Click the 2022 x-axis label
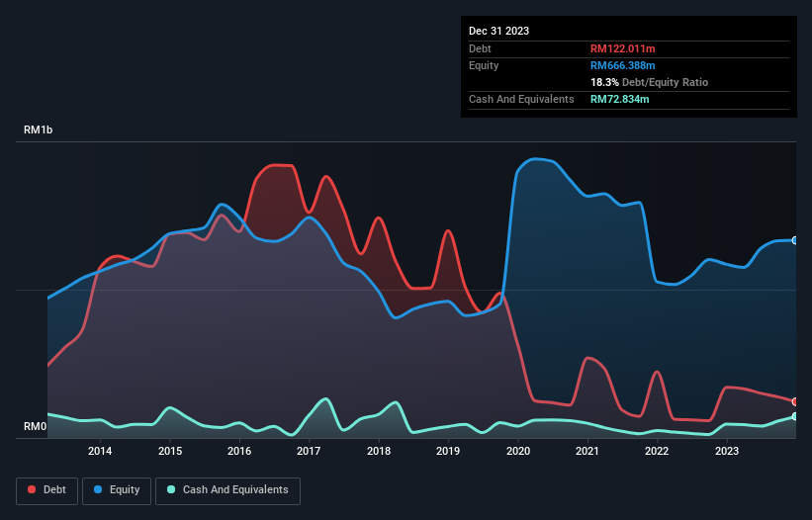The width and height of the screenshot is (812, 520). [x=657, y=451]
